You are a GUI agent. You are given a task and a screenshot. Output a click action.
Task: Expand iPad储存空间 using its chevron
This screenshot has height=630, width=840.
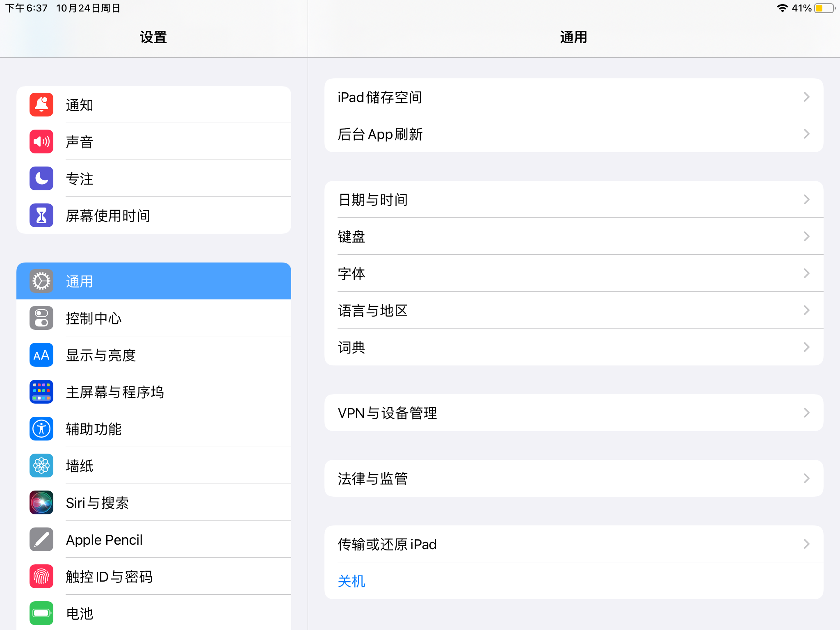[806, 97]
